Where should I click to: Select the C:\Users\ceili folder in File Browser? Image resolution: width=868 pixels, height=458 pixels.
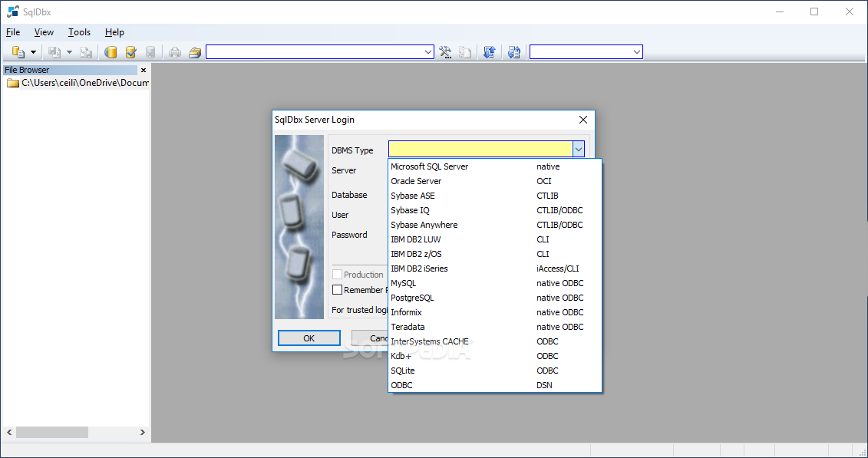click(x=84, y=83)
